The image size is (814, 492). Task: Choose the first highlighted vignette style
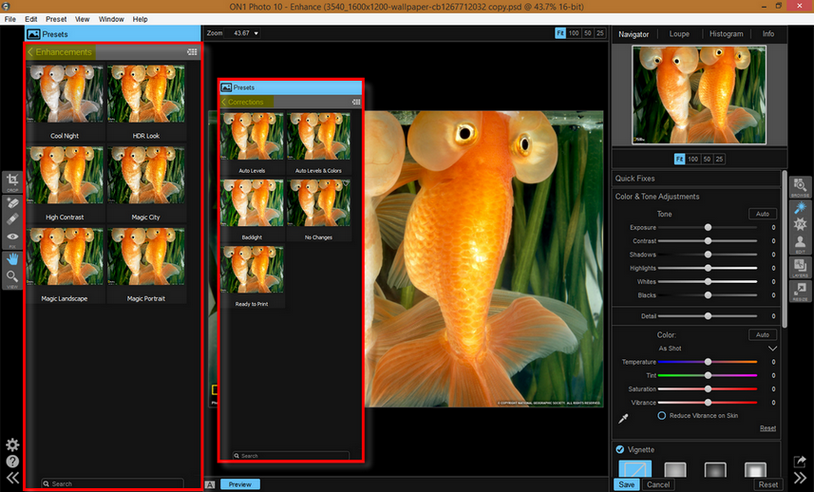pos(635,469)
